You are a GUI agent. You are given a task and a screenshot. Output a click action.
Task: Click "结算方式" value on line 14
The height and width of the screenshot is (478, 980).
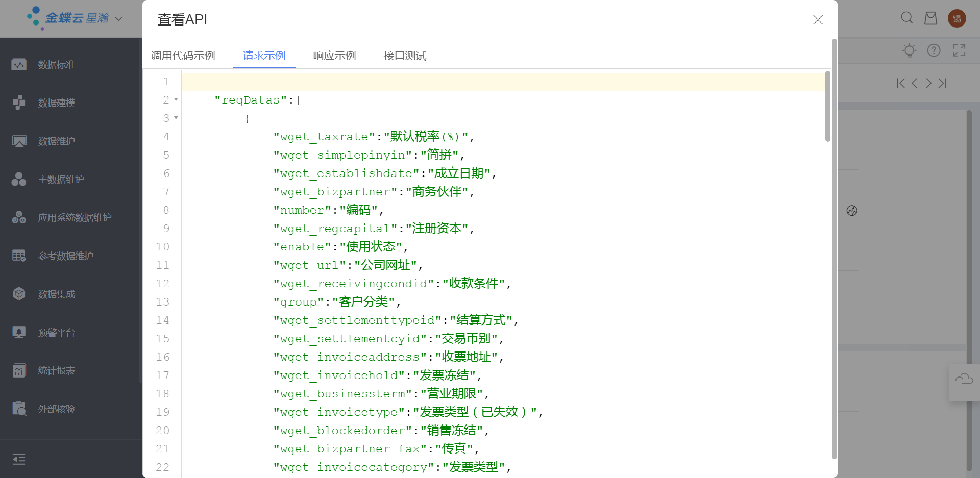tap(481, 320)
